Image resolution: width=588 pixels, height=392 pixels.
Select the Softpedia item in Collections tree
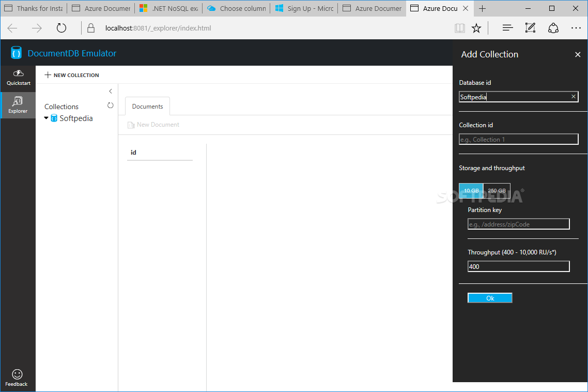click(x=76, y=118)
